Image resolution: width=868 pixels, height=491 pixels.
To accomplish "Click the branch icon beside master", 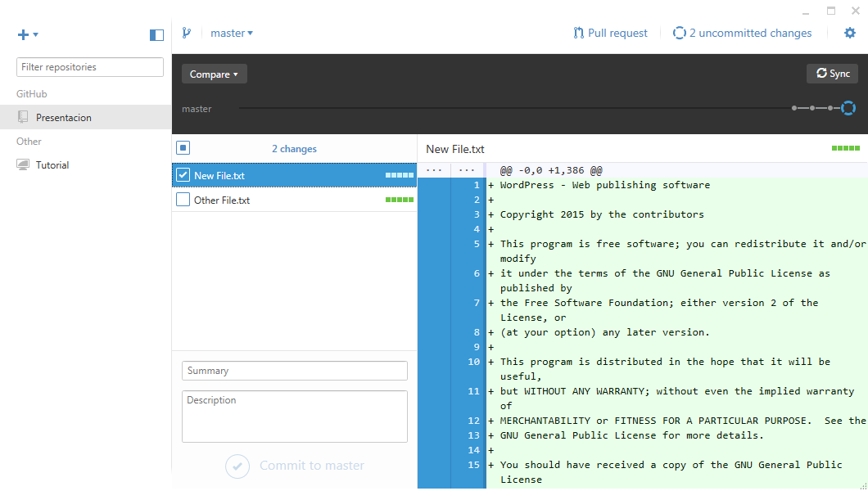I will (187, 34).
